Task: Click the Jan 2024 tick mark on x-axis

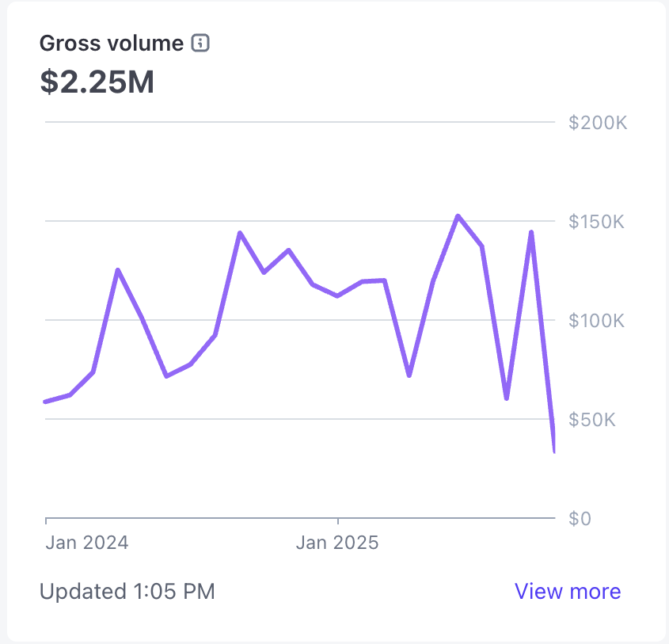Action: click(46, 521)
